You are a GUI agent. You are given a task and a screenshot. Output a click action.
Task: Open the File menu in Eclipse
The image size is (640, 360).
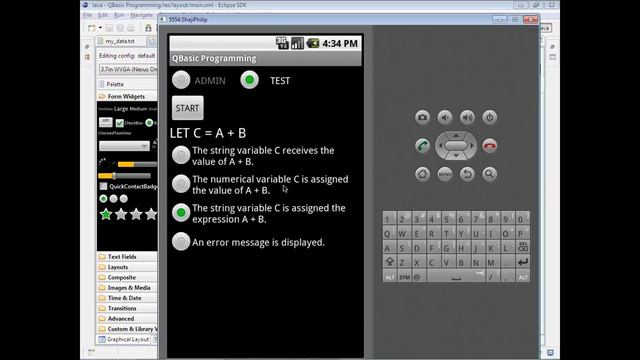tap(87, 15)
